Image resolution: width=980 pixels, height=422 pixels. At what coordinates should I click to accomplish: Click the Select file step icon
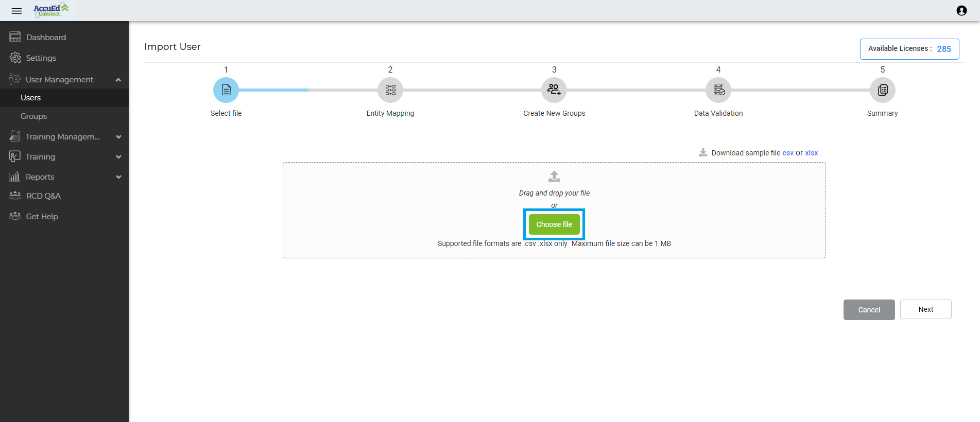pos(226,90)
